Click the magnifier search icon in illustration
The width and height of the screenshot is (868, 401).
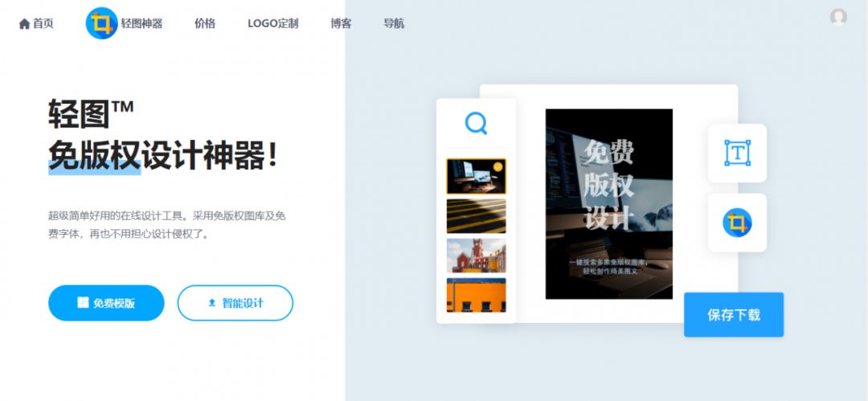(476, 123)
